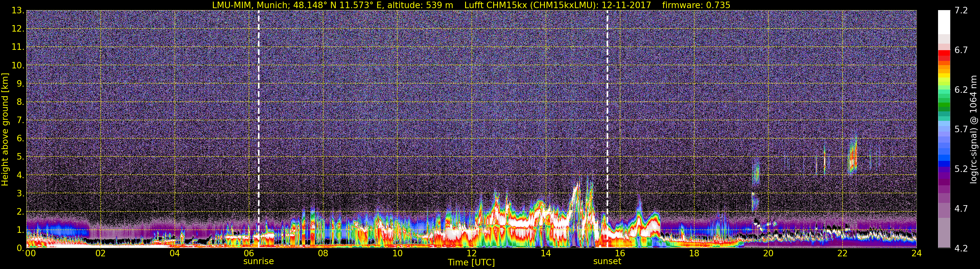Click the white top segment of colorbar
Screen dimensions: 980x269
944,22
